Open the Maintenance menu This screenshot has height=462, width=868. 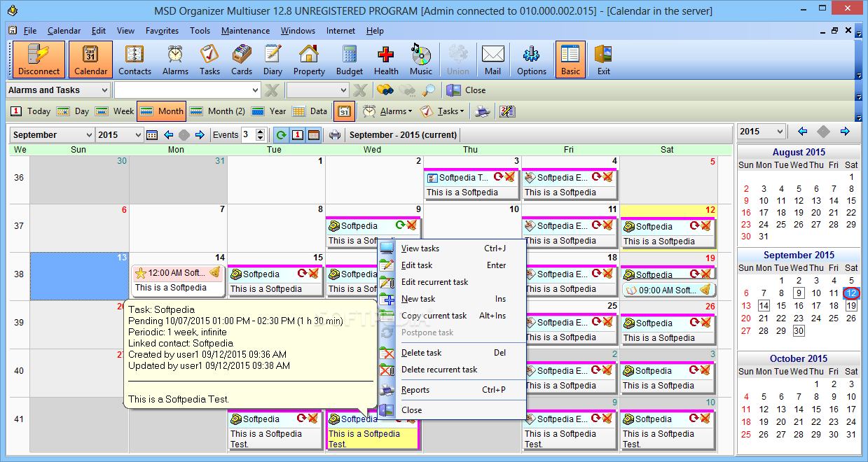(245, 31)
